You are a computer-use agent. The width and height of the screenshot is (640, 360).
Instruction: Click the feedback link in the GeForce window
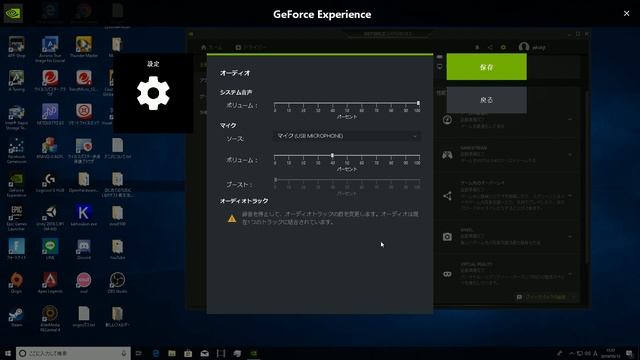tap(546, 297)
